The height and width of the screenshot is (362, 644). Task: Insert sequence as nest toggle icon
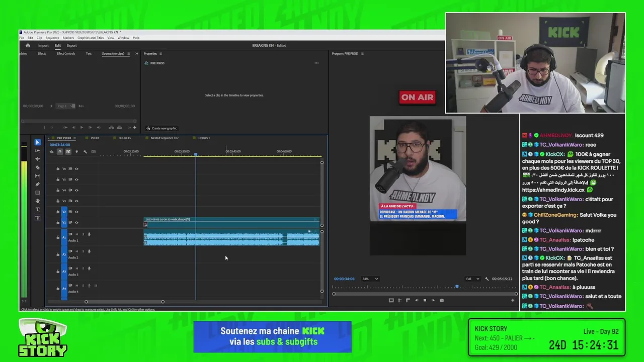pos(51,151)
